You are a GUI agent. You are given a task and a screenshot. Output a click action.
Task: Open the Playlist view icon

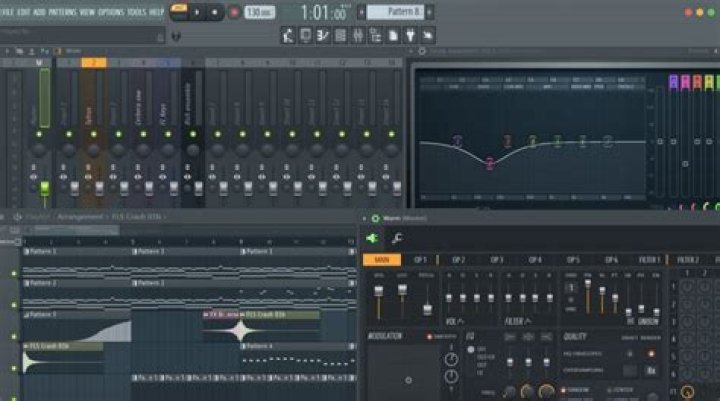click(305, 36)
